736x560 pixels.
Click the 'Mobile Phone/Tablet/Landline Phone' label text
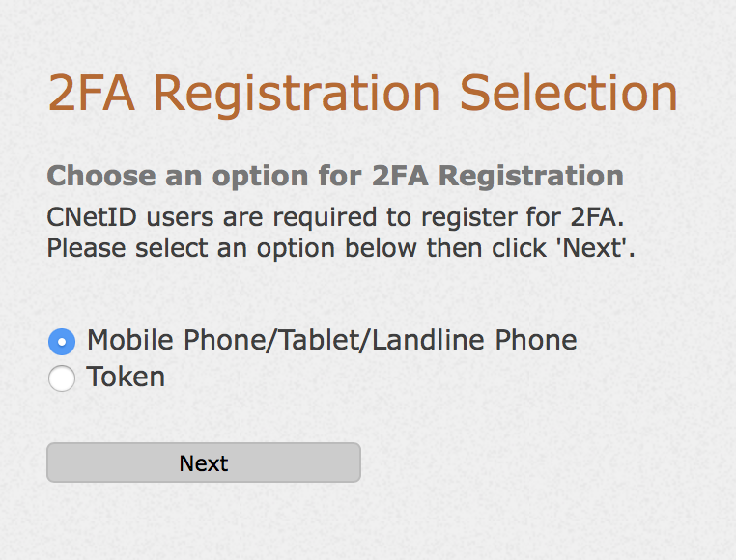pyautogui.click(x=331, y=340)
